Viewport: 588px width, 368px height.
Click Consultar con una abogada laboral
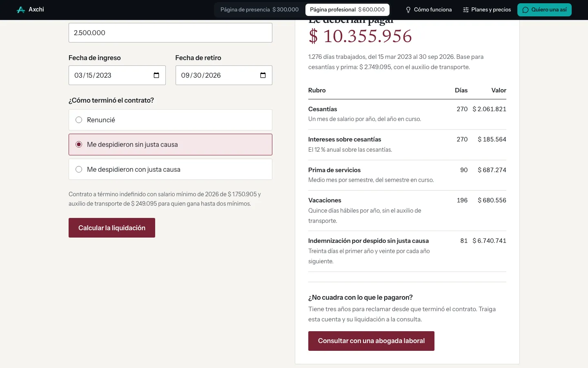point(371,341)
